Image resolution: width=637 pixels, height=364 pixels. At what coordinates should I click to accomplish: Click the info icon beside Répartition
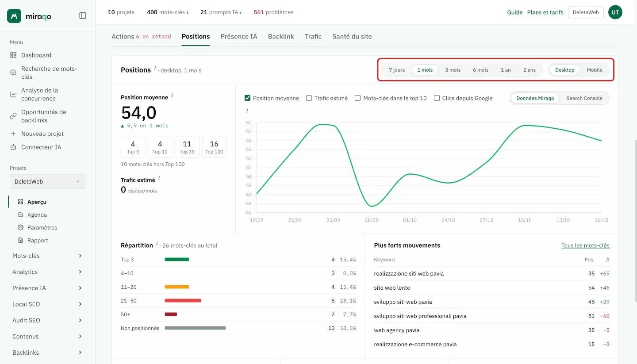(157, 244)
